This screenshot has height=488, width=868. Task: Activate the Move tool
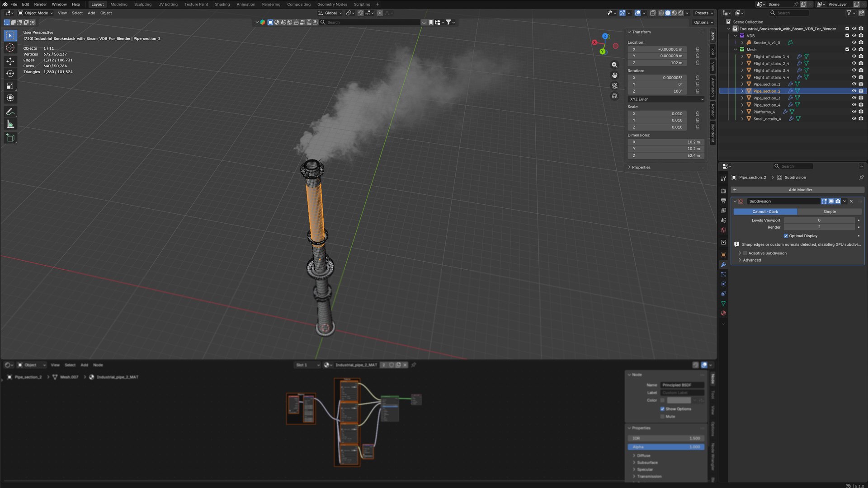pyautogui.click(x=10, y=61)
